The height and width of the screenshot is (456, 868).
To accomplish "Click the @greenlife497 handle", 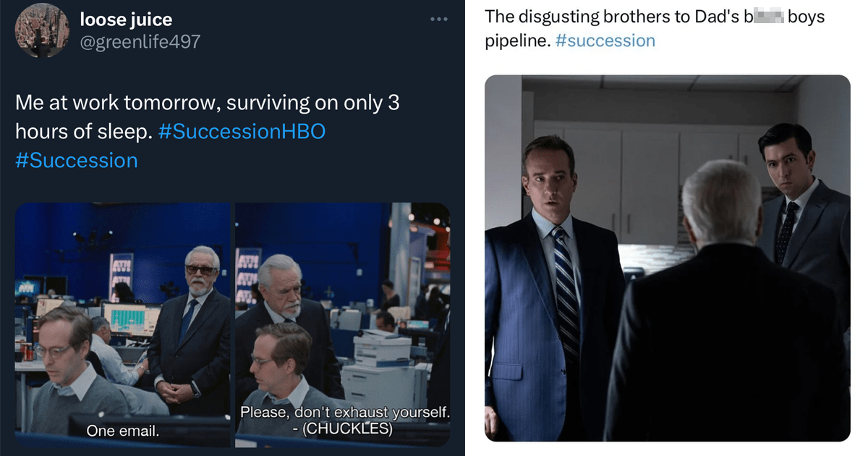I will [x=140, y=41].
